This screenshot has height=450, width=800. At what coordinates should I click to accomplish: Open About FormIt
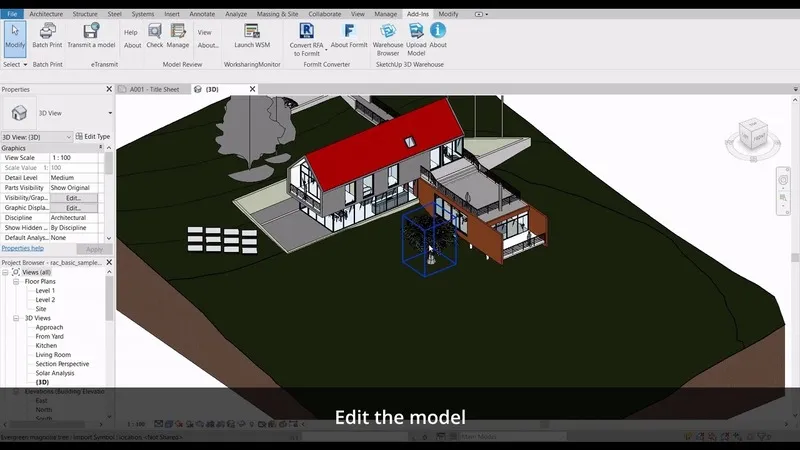point(349,36)
